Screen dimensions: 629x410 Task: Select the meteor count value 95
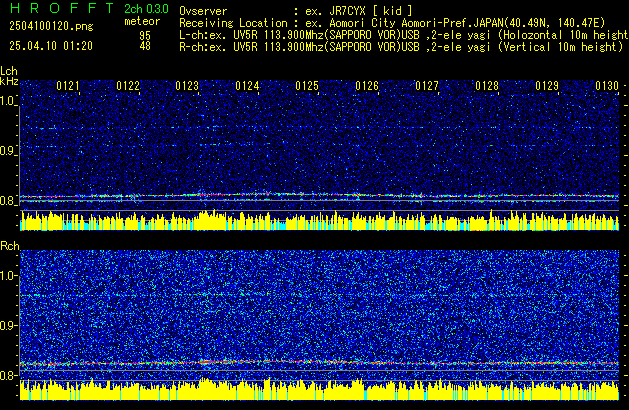(x=145, y=35)
